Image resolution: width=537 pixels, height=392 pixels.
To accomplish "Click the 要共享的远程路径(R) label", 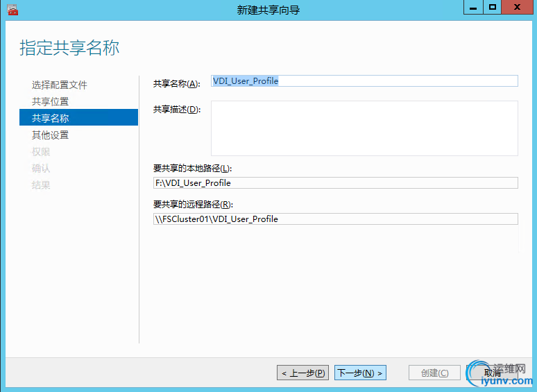I will (x=193, y=205).
